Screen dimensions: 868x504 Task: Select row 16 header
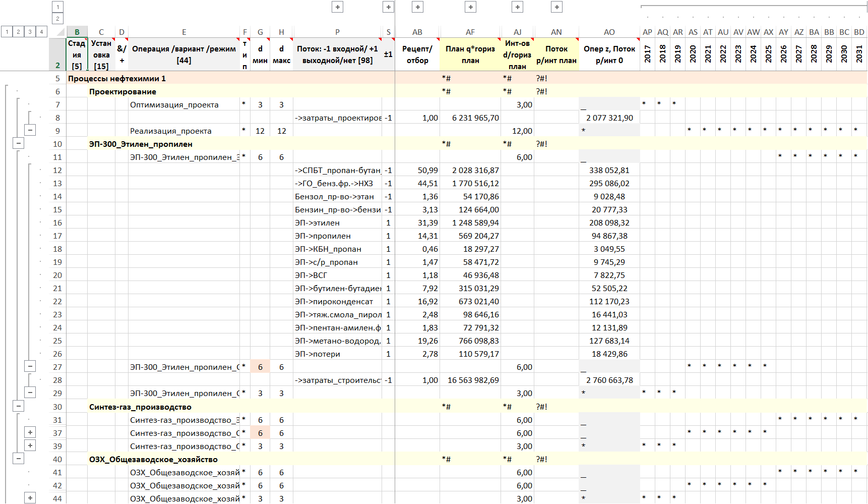tap(57, 222)
